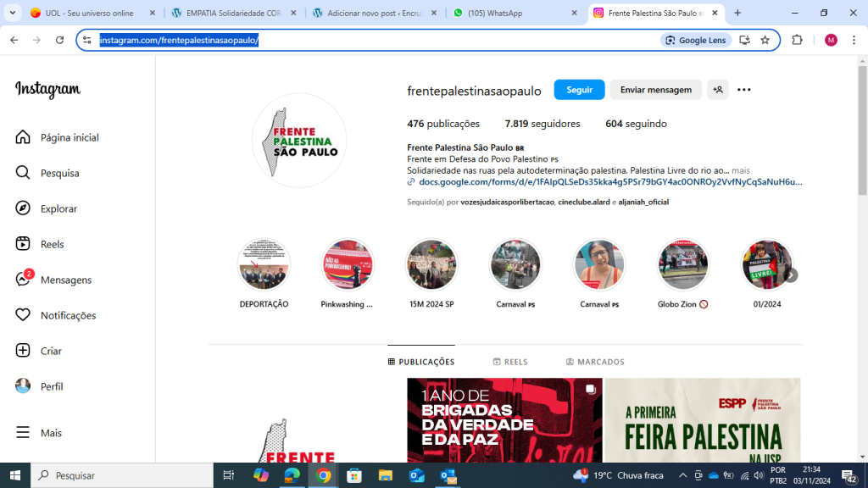Open Notificações heart icon
868x488 pixels.
23,315
